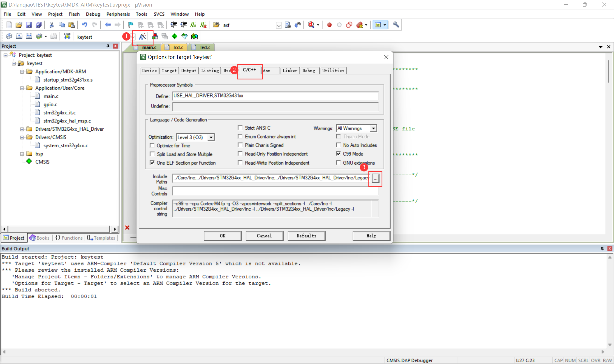Screen dimensions: 614x364
Task: Select stm32g4xx_it.c in project tree
Action: 59,113
